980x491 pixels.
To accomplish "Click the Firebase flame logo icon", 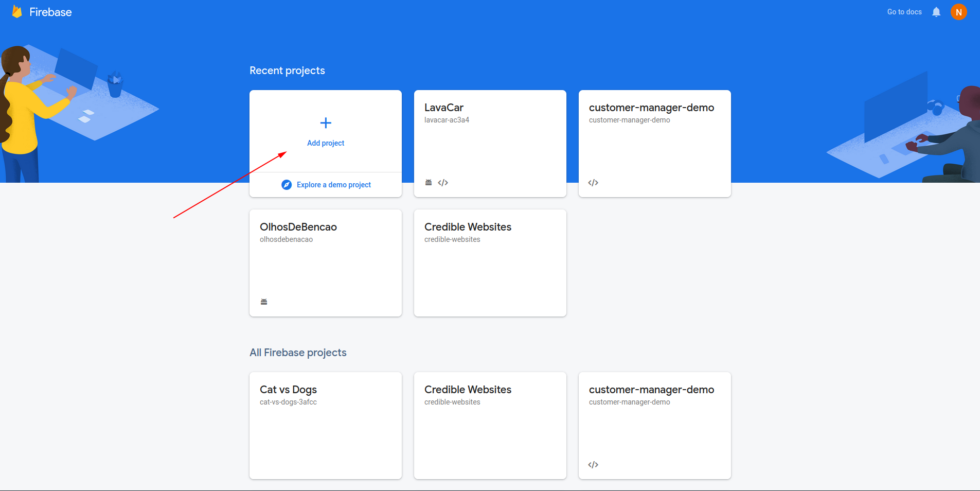I will (17, 11).
